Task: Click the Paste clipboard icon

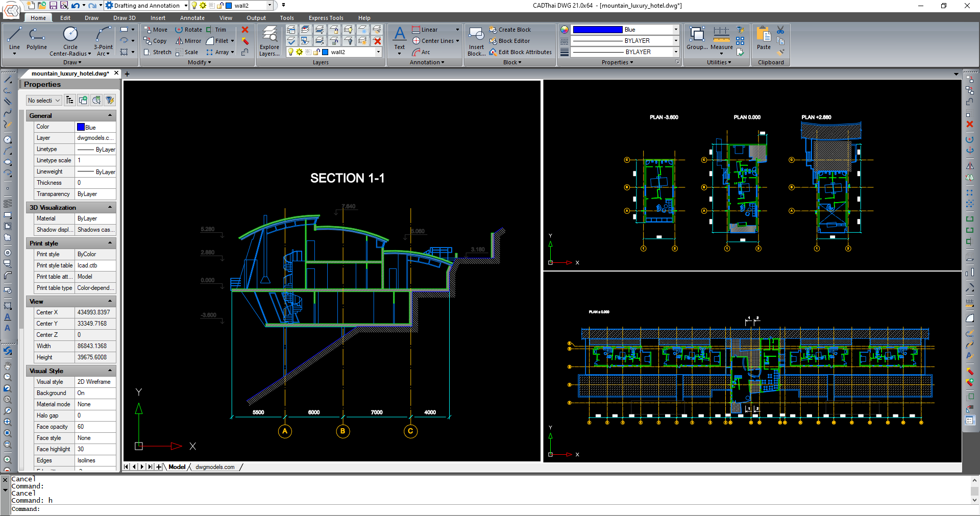Action: tap(764, 38)
